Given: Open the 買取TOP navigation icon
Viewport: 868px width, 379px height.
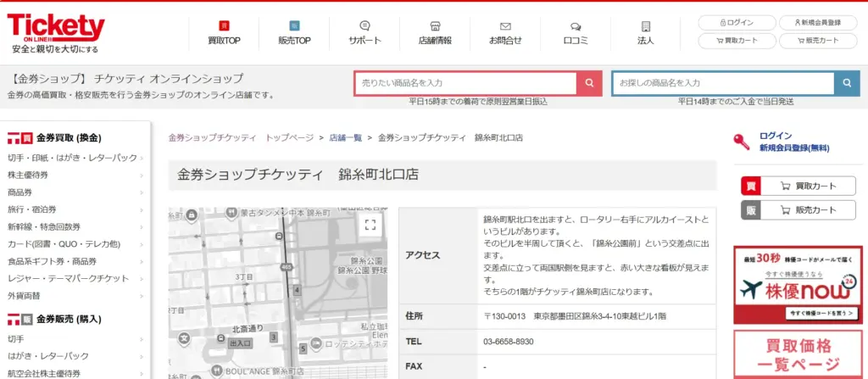Looking at the screenshot, I should pos(224,26).
